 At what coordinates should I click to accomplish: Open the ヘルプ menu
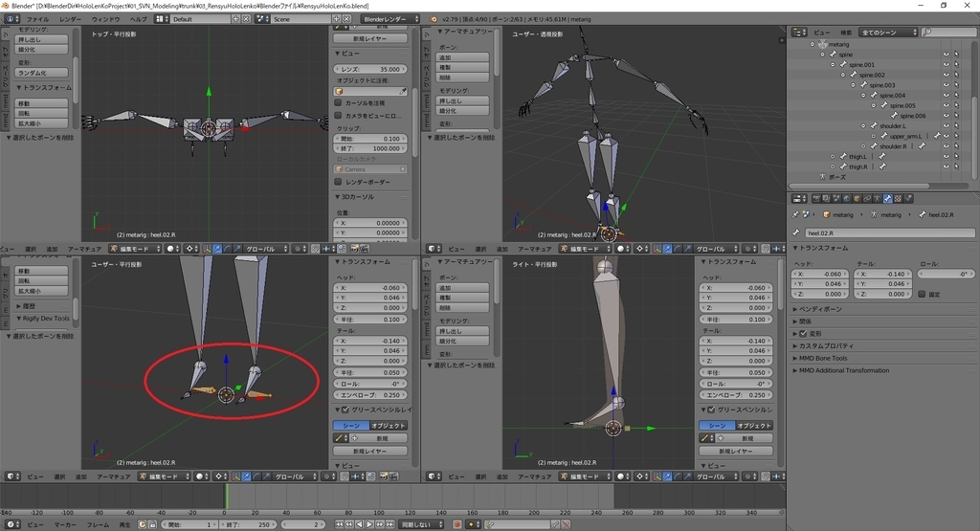click(138, 19)
